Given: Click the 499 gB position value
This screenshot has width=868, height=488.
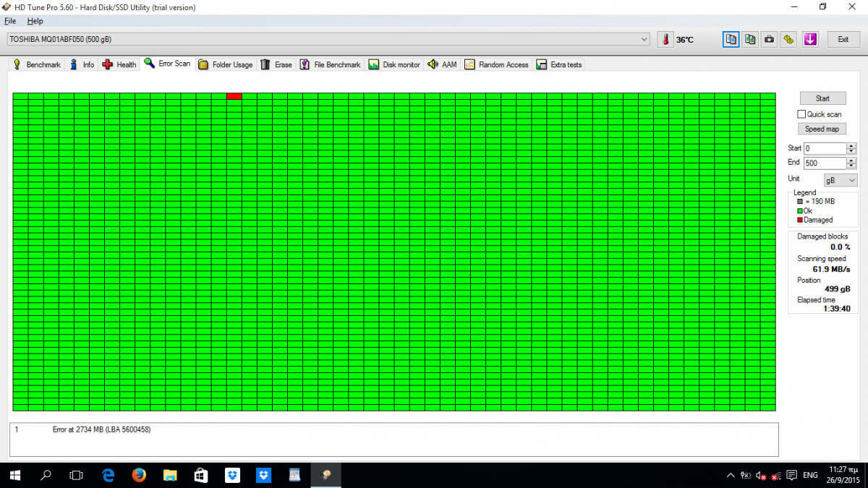Looking at the screenshot, I should click(x=837, y=289).
